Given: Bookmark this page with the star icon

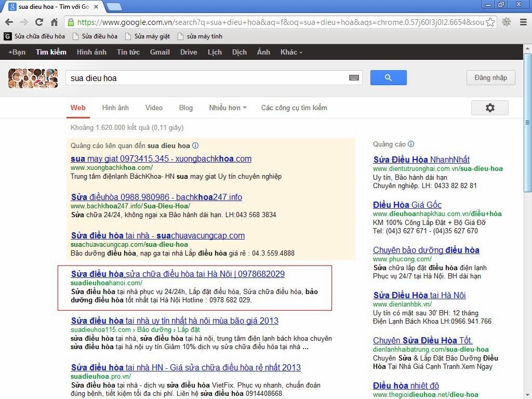Looking at the screenshot, I should point(490,22).
